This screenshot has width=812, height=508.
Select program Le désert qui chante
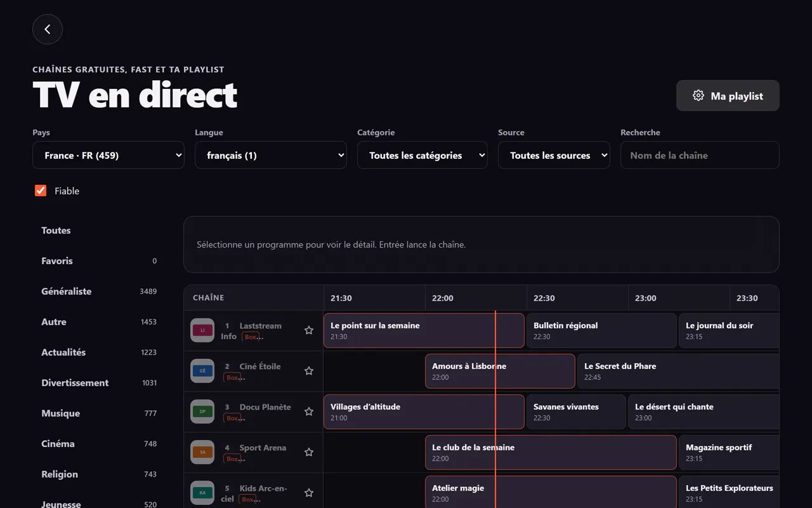[x=704, y=411]
